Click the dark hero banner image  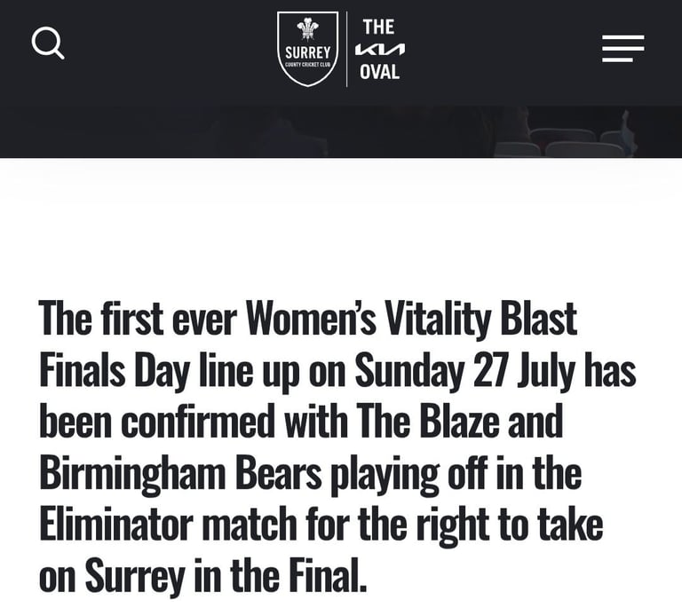341,131
